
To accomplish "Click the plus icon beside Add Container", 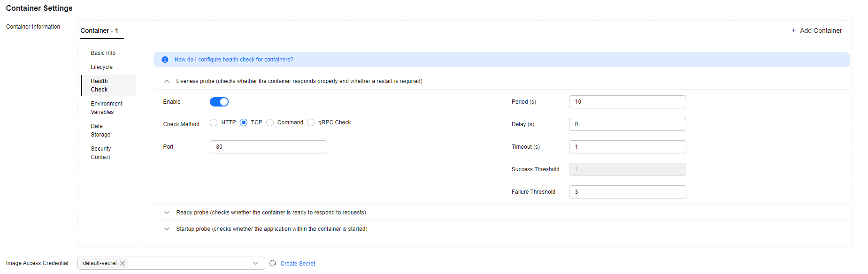I will click(x=793, y=30).
